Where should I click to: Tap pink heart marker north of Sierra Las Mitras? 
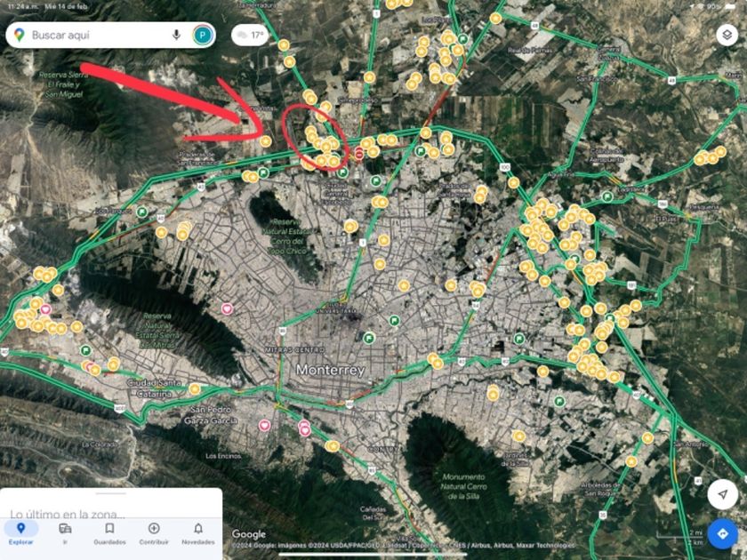coord(228,308)
